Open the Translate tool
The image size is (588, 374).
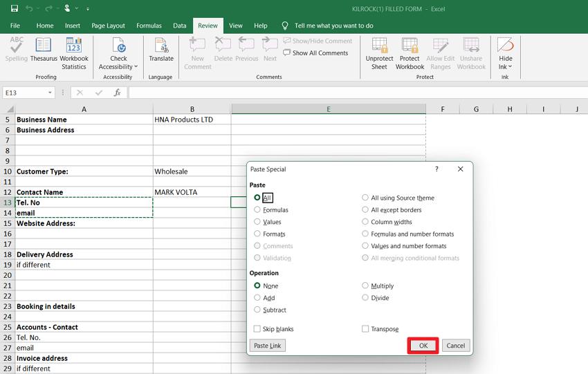click(x=161, y=49)
